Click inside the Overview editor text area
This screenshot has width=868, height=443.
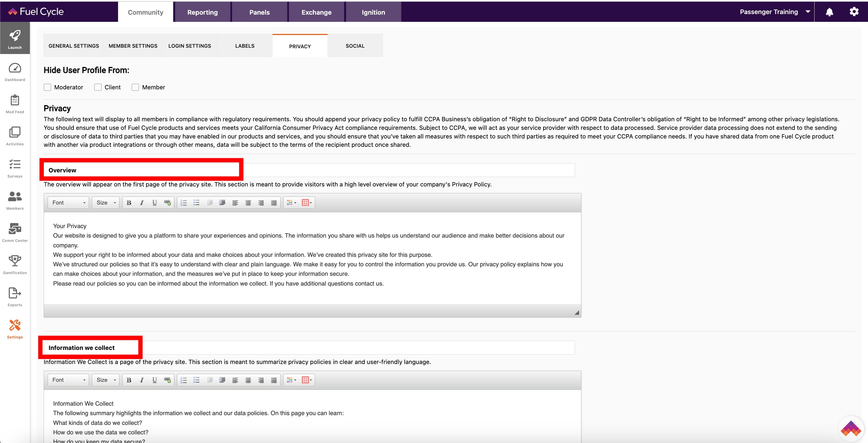coord(312,258)
